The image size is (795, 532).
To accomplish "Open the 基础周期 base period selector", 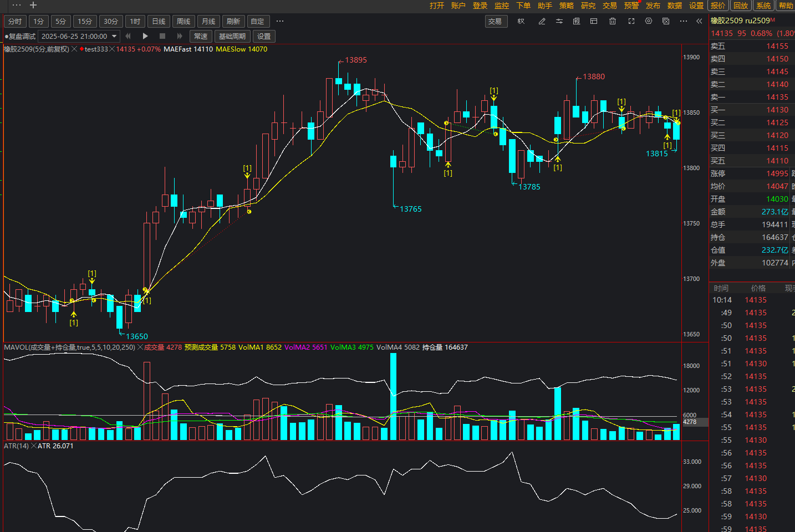I will (232, 37).
